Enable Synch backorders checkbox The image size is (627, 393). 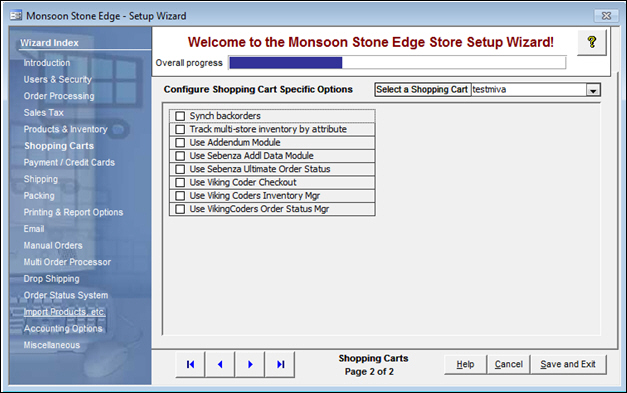[x=180, y=116]
